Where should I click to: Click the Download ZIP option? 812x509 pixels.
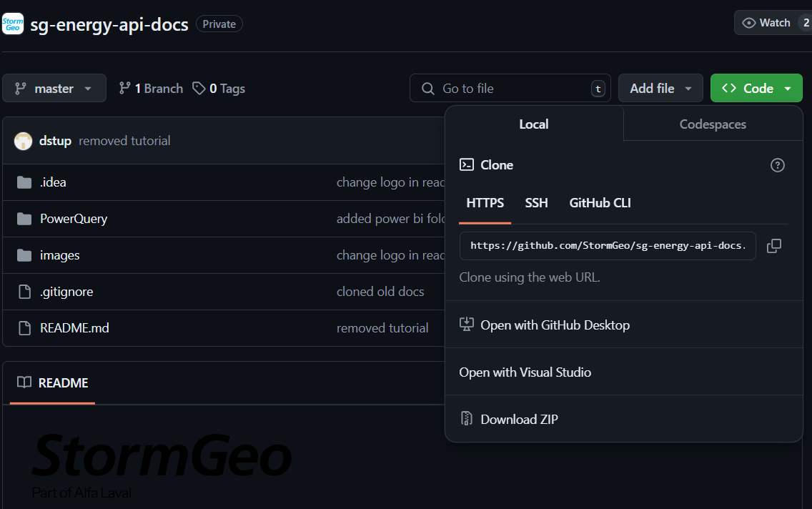tap(518, 419)
